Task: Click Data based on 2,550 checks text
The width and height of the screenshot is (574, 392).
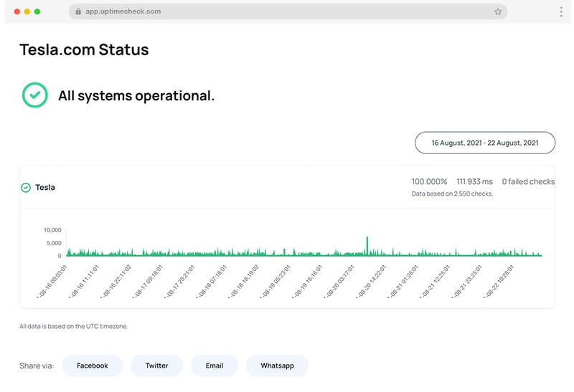Action: pos(452,193)
